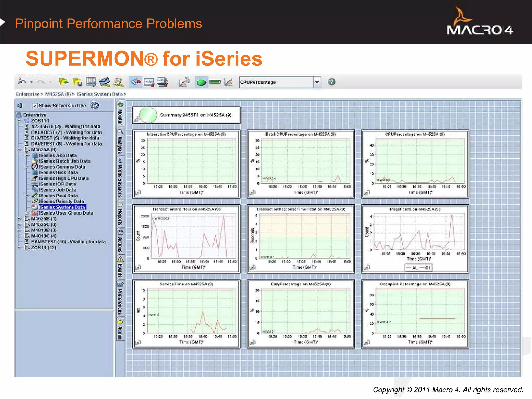532x399 pixels.
Task: Click the blue help question mark icon
Action: pyautogui.click(x=331, y=82)
